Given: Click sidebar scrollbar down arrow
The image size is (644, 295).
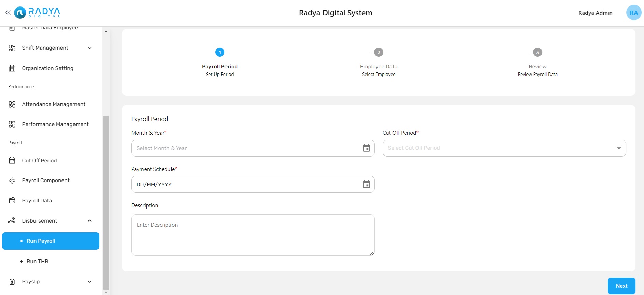Looking at the screenshot, I should point(106,293).
